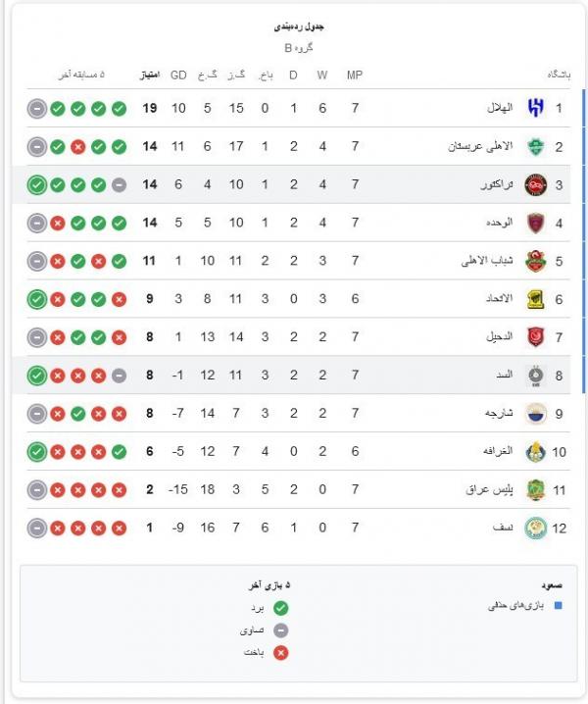Screen dimensions: 588x704
Task: Click the Sharjah club logo in row 9
Action: (x=535, y=413)
